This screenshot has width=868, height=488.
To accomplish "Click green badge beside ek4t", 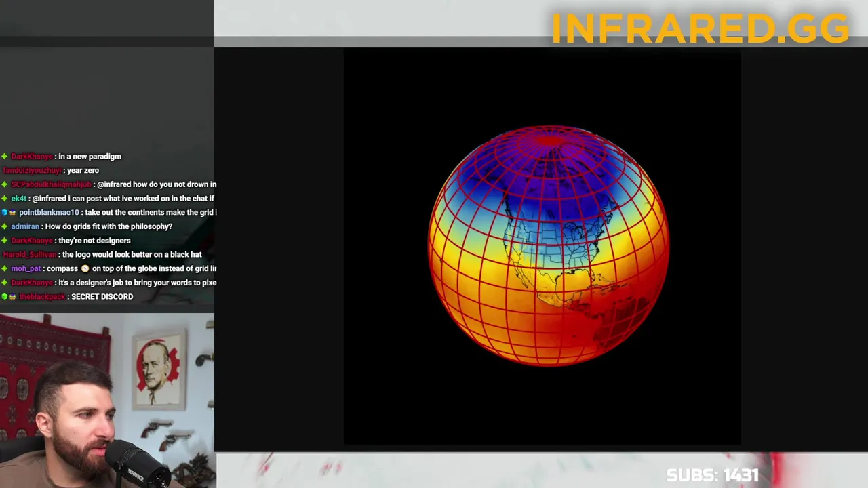I will [x=5, y=199].
